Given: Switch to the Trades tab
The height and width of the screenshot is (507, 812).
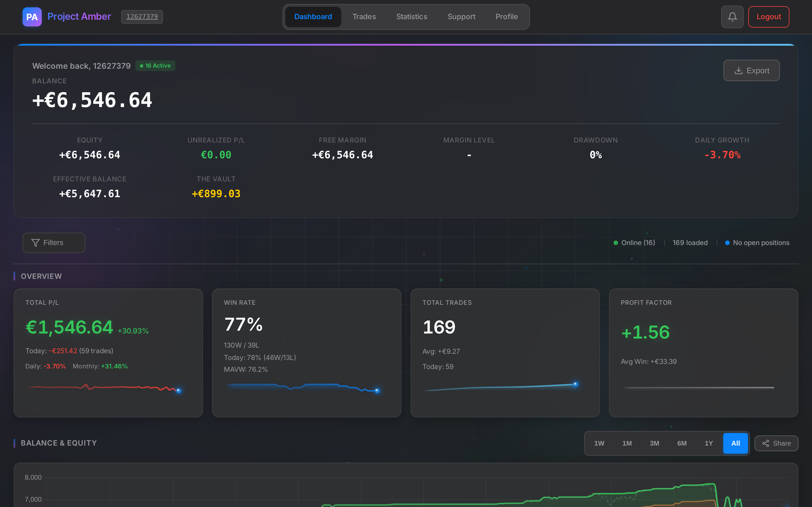Looking at the screenshot, I should (x=364, y=16).
